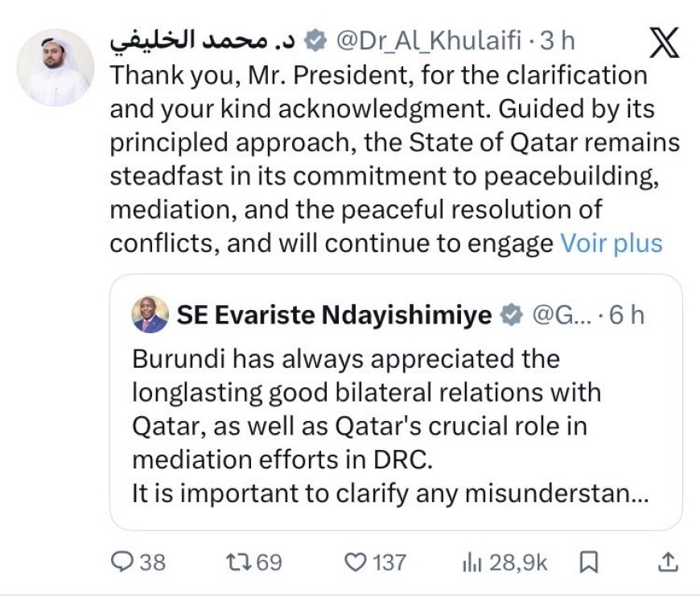Expand post with "Voir plus"

pos(611,243)
